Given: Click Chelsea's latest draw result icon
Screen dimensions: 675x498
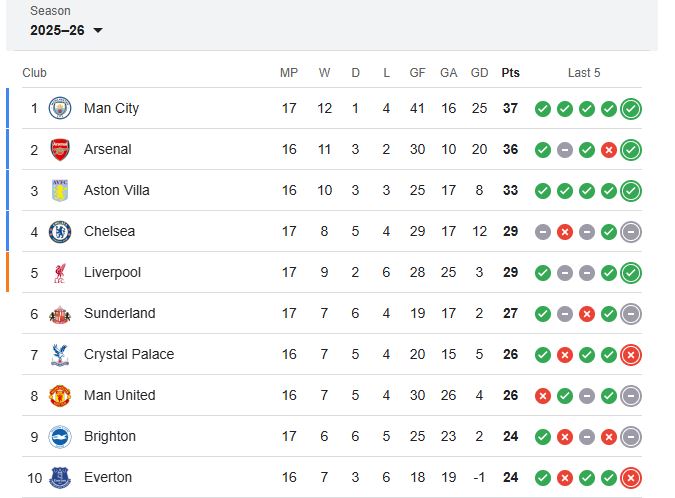Looking at the screenshot, I should click(630, 232).
